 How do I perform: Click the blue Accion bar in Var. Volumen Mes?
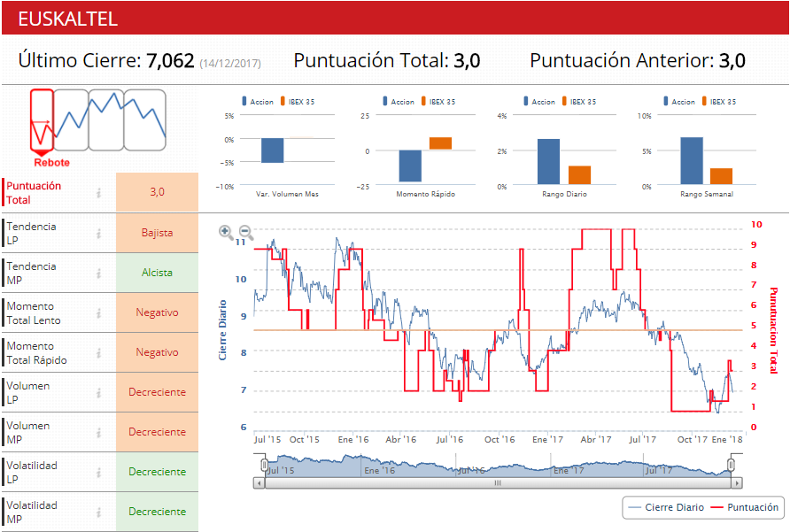tap(272, 150)
